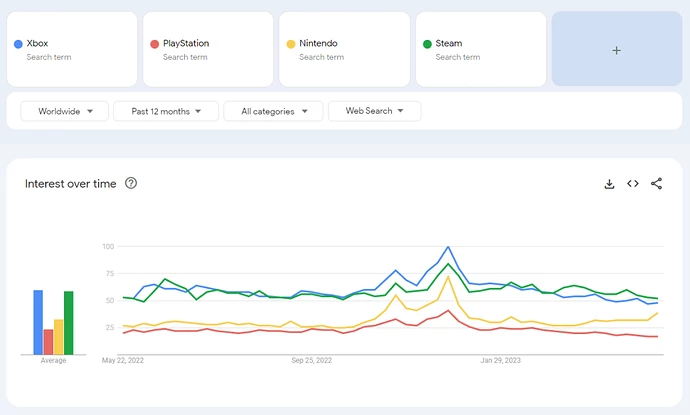Screen dimensions: 690x415
Task: Click the 75 y-axis label
Action: tap(110, 273)
